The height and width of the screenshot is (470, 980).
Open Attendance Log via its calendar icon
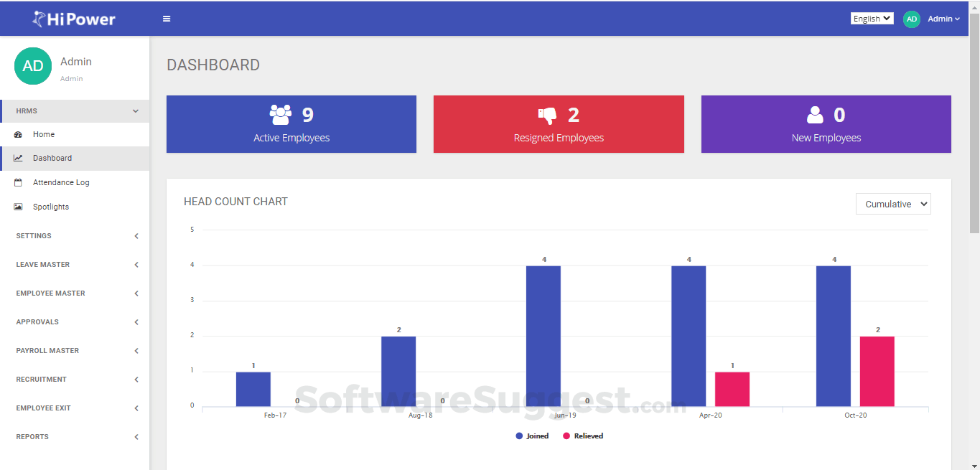(17, 182)
